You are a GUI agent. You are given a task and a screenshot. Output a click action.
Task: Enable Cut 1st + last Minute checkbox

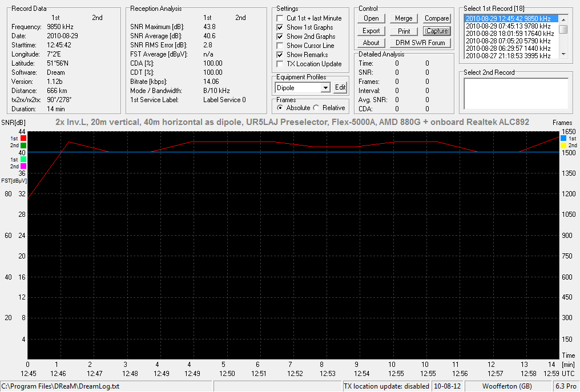point(280,18)
